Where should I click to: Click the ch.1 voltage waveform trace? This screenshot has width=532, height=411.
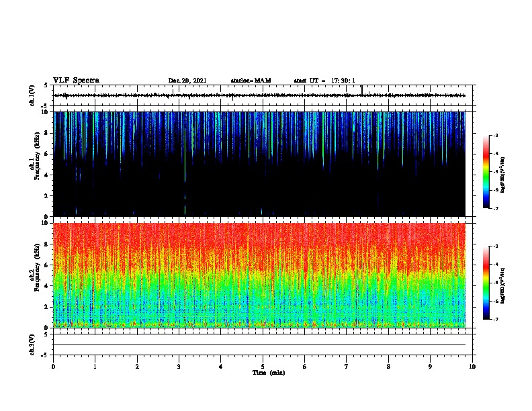pyautogui.click(x=259, y=95)
